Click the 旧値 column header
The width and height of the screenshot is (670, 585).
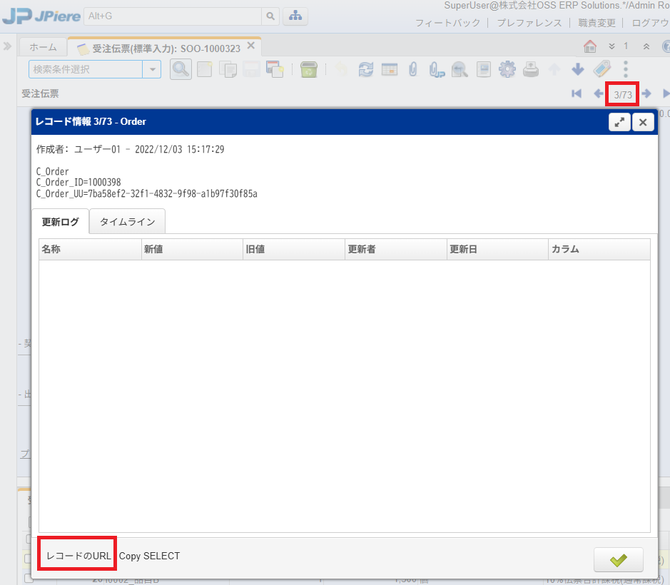click(x=294, y=249)
